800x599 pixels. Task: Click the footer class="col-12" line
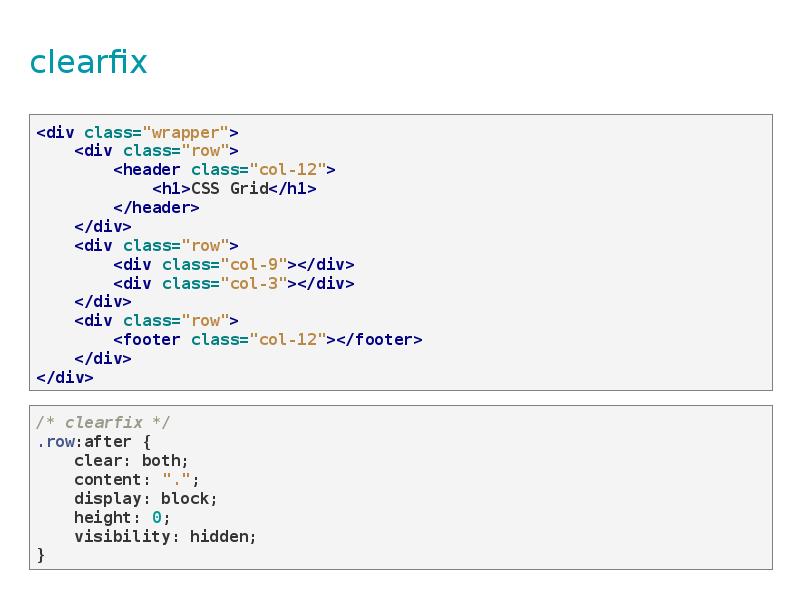tap(268, 340)
